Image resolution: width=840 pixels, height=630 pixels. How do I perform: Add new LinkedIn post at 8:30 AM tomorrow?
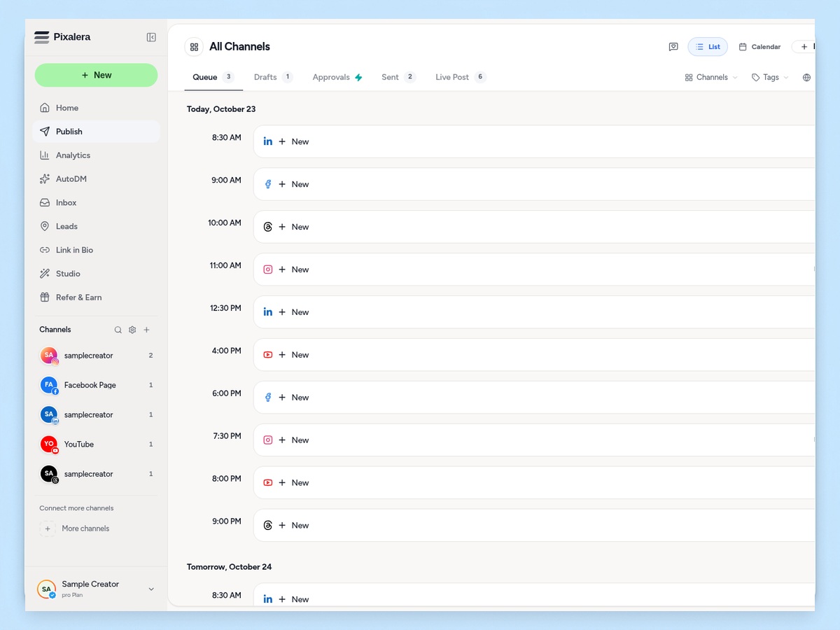coord(534,596)
